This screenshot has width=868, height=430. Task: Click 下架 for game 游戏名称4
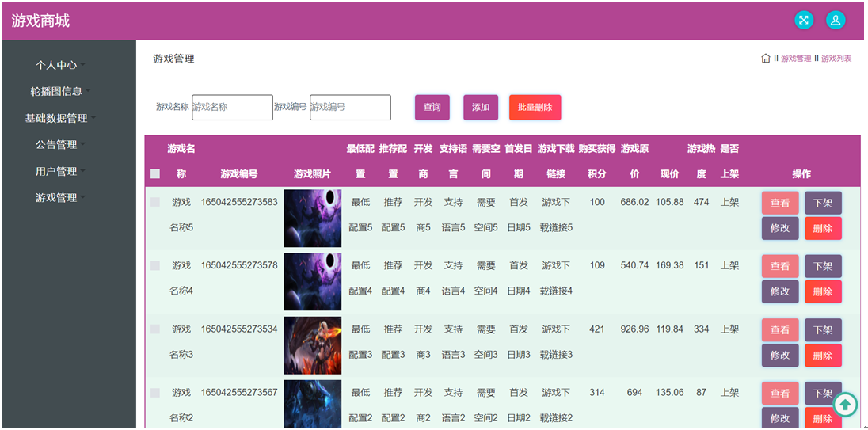tap(823, 266)
